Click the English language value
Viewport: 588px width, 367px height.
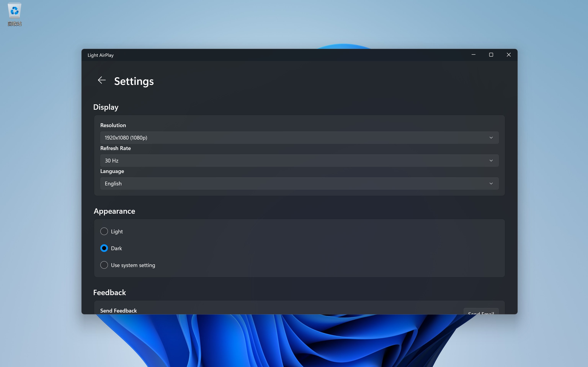click(x=113, y=183)
